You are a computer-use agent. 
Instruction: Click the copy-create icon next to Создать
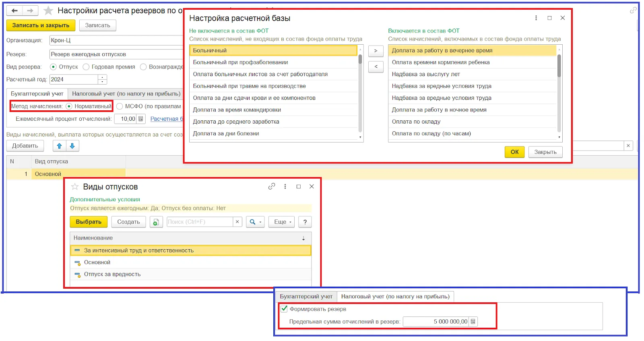click(x=156, y=222)
